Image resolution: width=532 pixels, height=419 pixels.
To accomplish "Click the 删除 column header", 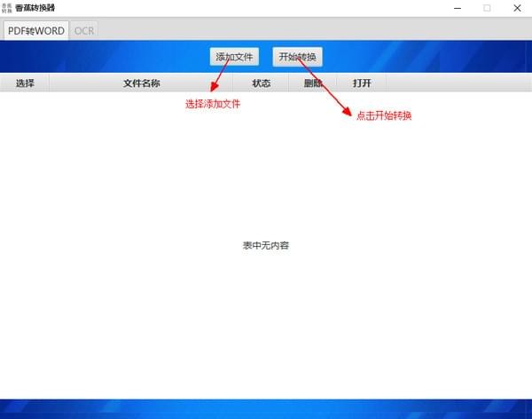I will click(312, 83).
